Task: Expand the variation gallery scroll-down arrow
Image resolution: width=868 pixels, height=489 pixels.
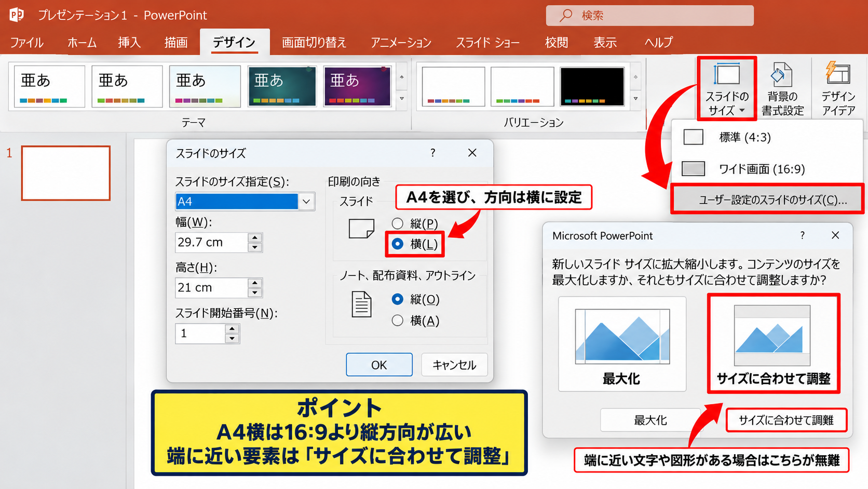Action: (635, 98)
